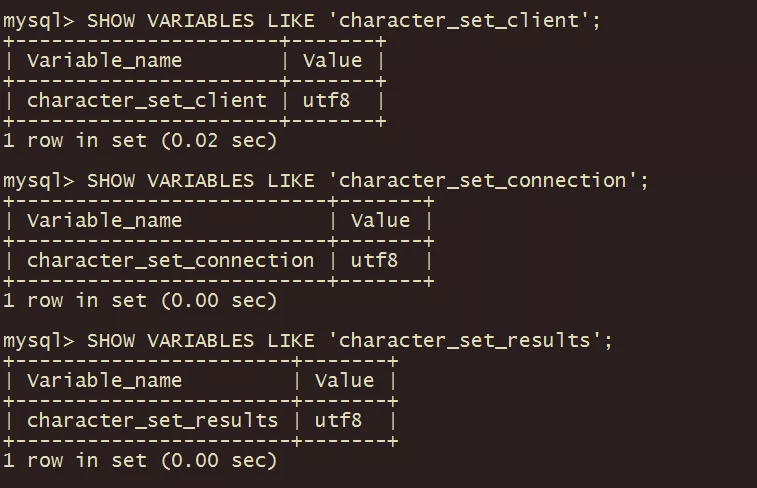Click the Value header in second table
The width and height of the screenshot is (757, 488).
pyautogui.click(x=380, y=220)
